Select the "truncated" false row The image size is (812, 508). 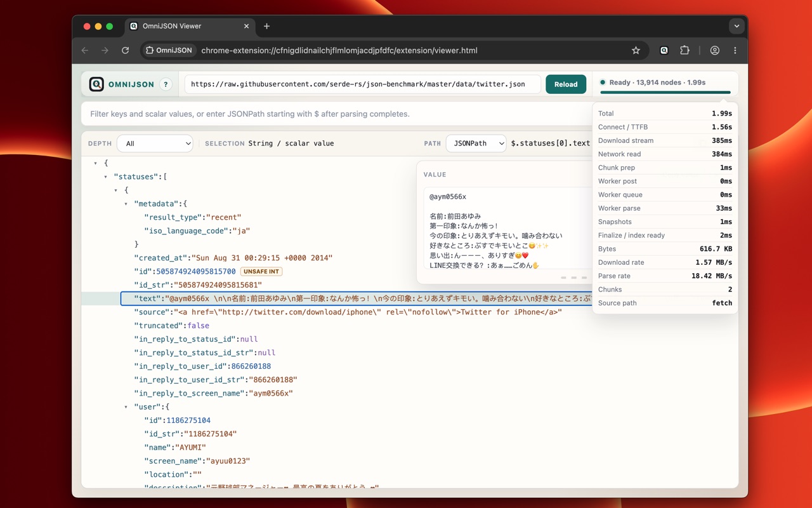pos(171,326)
